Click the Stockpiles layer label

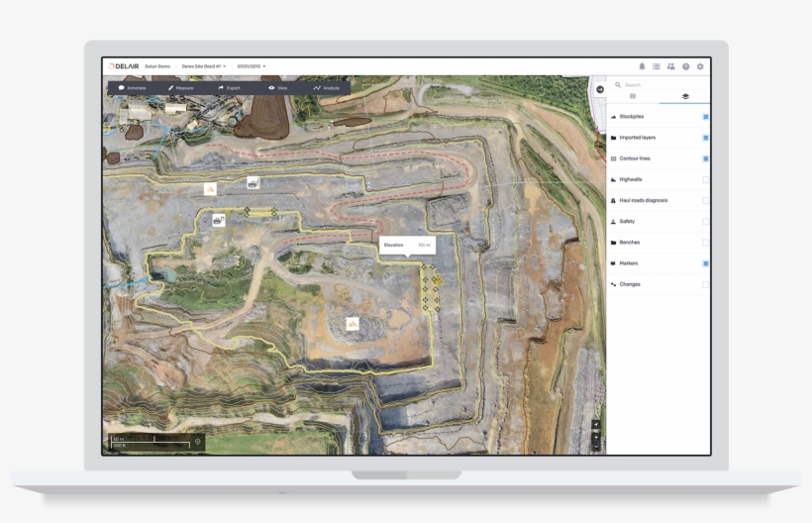point(632,117)
